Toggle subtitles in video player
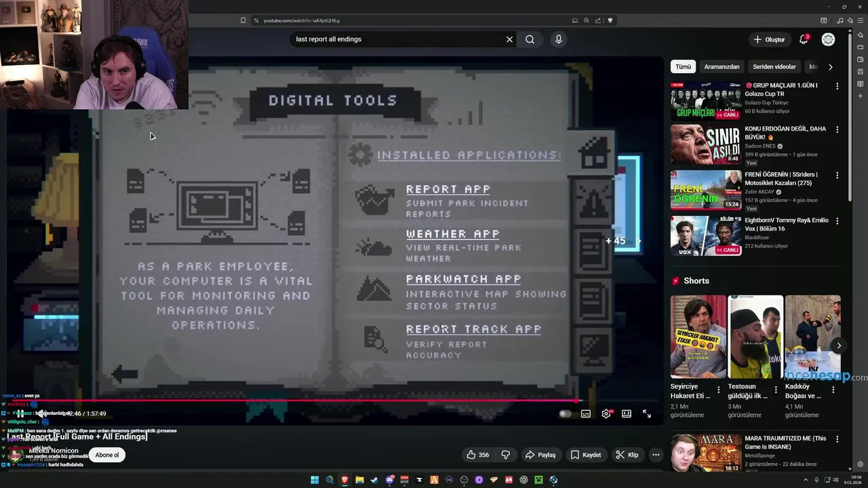The image size is (868, 488). pyautogui.click(x=586, y=413)
